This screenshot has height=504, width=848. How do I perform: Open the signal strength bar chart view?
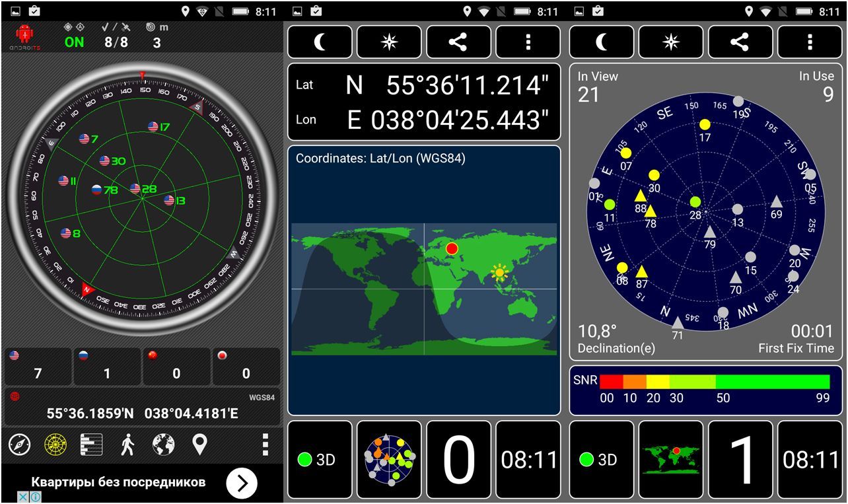point(92,445)
